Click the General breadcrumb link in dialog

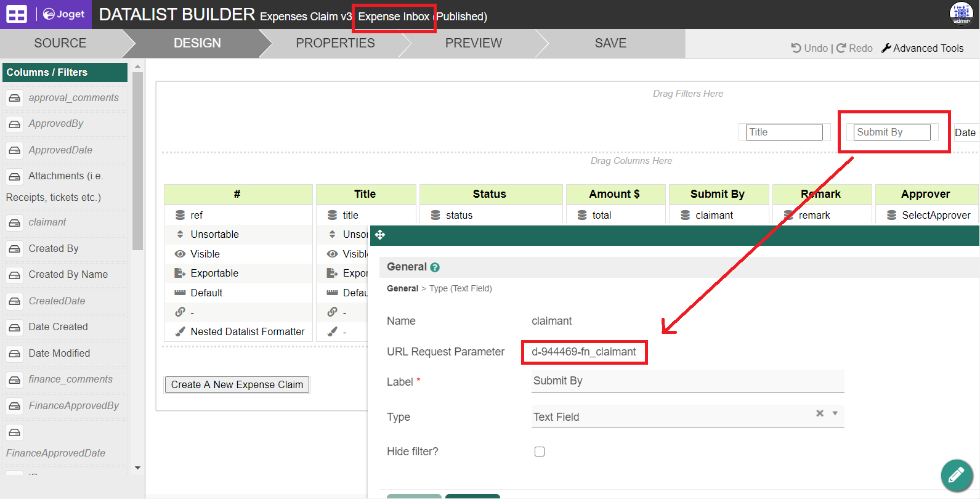coord(402,288)
